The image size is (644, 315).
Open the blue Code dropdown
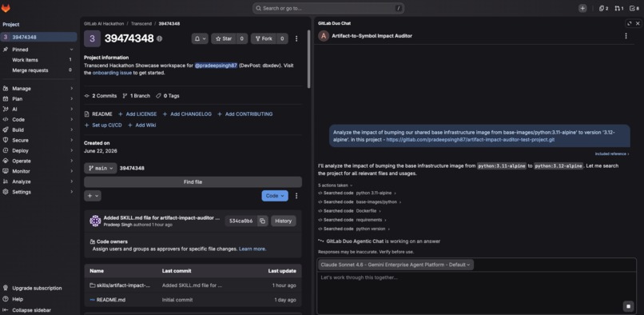275,196
